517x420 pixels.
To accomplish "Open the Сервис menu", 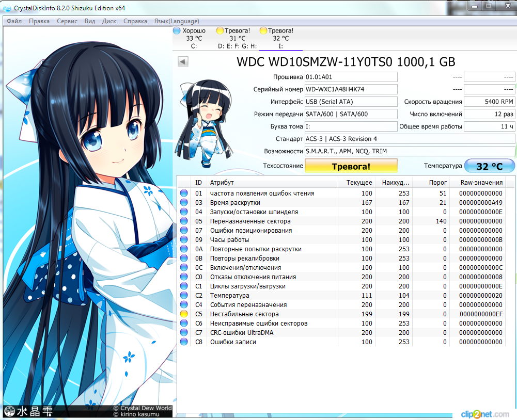I will click(67, 21).
